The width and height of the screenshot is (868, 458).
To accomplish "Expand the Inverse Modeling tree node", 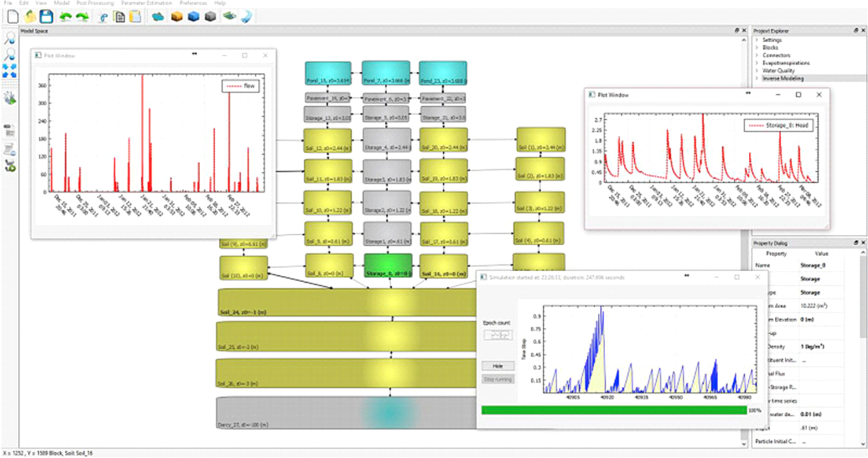I will [757, 78].
